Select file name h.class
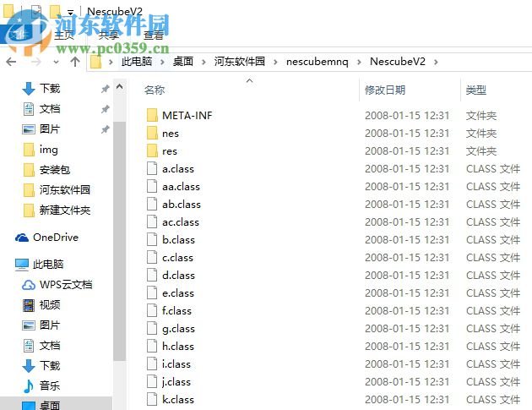The width and height of the screenshot is (532, 410). pos(178,346)
